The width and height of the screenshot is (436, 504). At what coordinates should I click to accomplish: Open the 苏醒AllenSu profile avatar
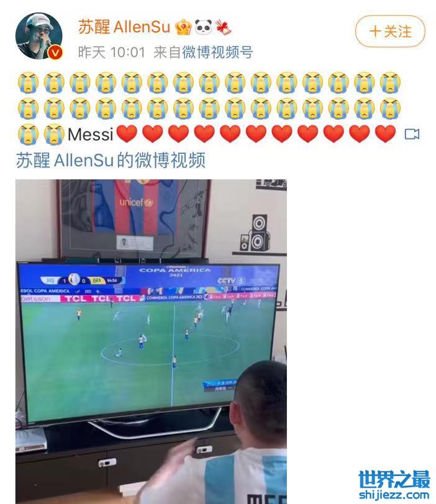click(39, 37)
